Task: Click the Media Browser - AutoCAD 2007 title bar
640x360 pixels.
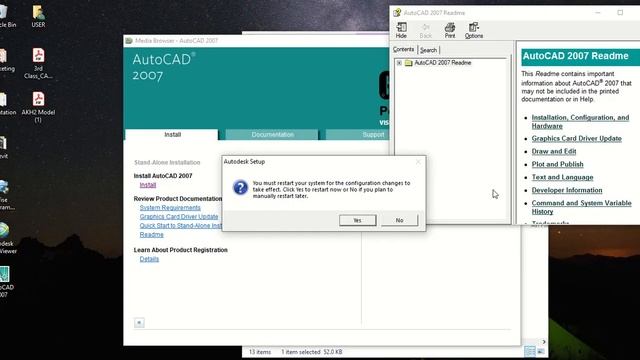Action: [x=257, y=40]
